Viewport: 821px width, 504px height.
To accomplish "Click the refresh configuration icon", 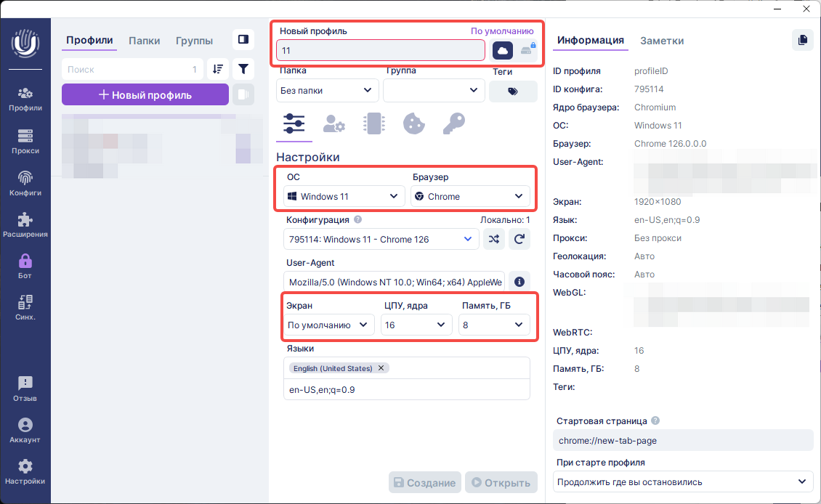I will click(x=519, y=239).
